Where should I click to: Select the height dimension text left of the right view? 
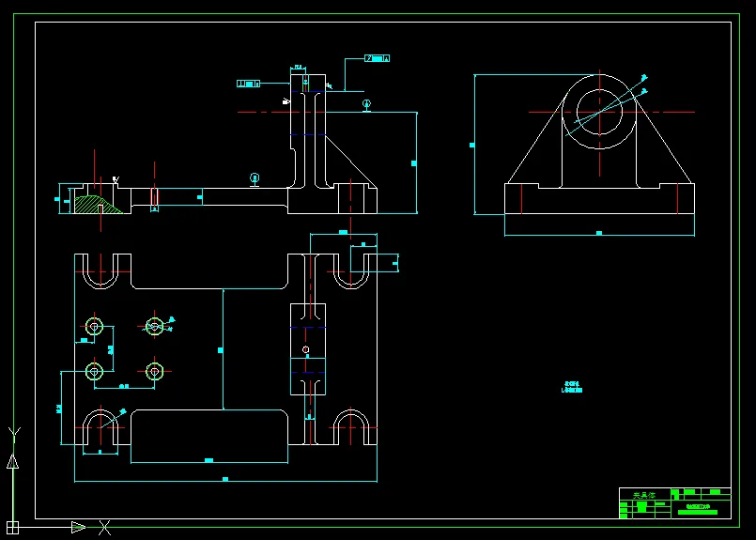click(x=472, y=145)
